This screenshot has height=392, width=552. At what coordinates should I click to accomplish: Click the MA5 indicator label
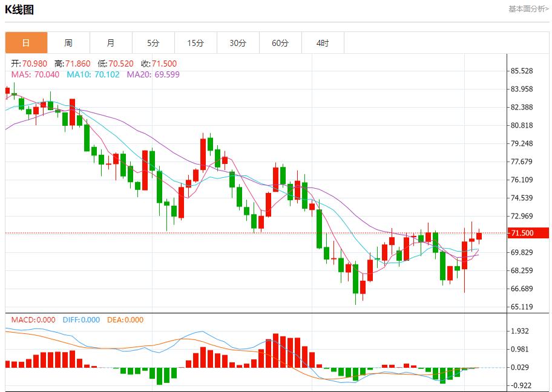(x=36, y=74)
